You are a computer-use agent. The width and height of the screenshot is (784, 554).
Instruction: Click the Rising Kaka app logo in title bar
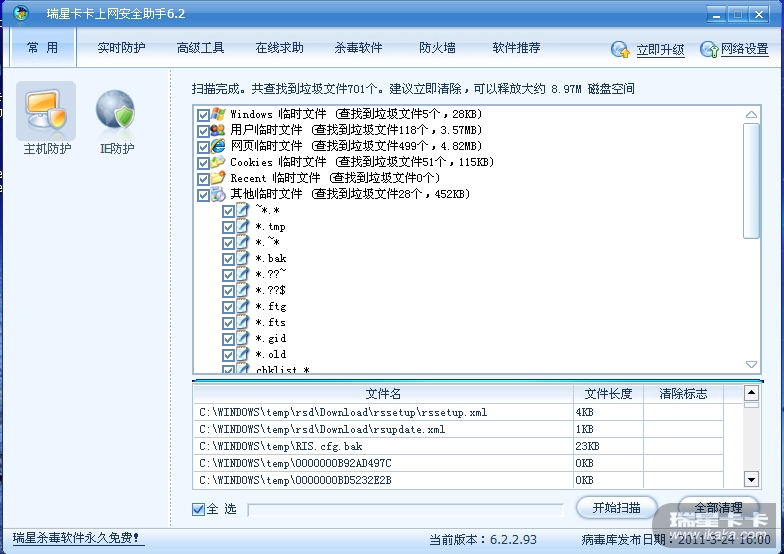pyautogui.click(x=21, y=13)
